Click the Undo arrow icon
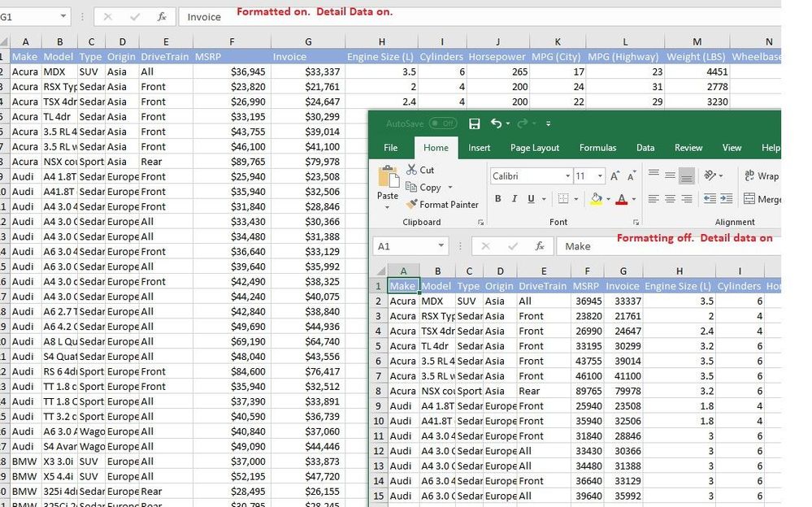This screenshot has height=507, width=812. pos(496,123)
